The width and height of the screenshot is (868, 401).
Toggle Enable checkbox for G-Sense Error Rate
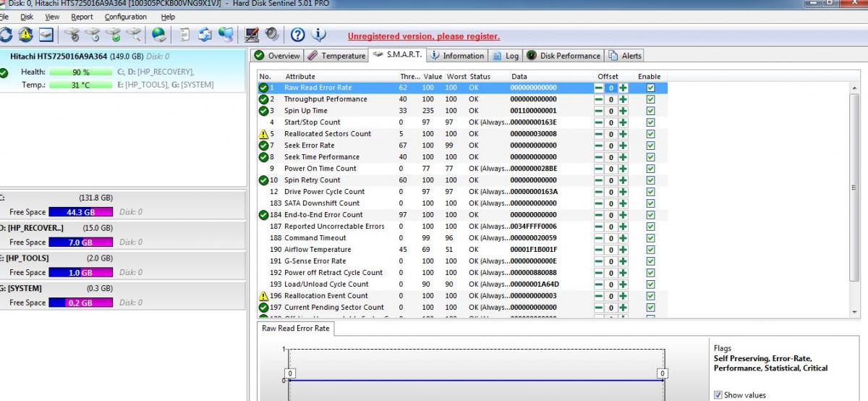coord(650,261)
